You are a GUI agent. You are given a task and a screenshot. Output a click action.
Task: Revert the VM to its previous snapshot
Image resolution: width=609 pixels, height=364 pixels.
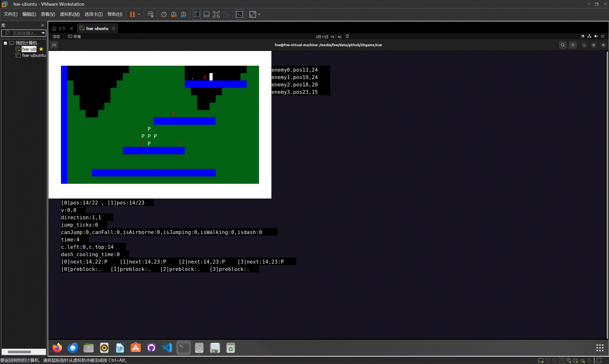(174, 15)
